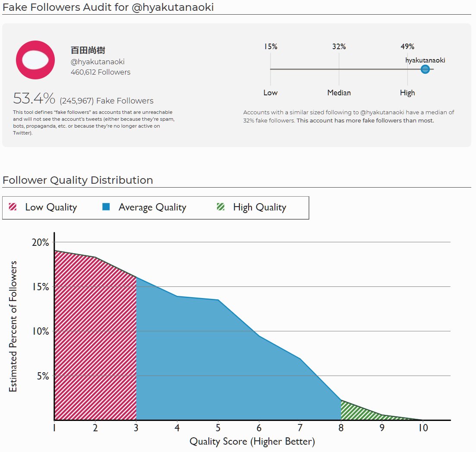Click the 15% Low value label
This screenshot has height=452, width=476.
(271, 47)
